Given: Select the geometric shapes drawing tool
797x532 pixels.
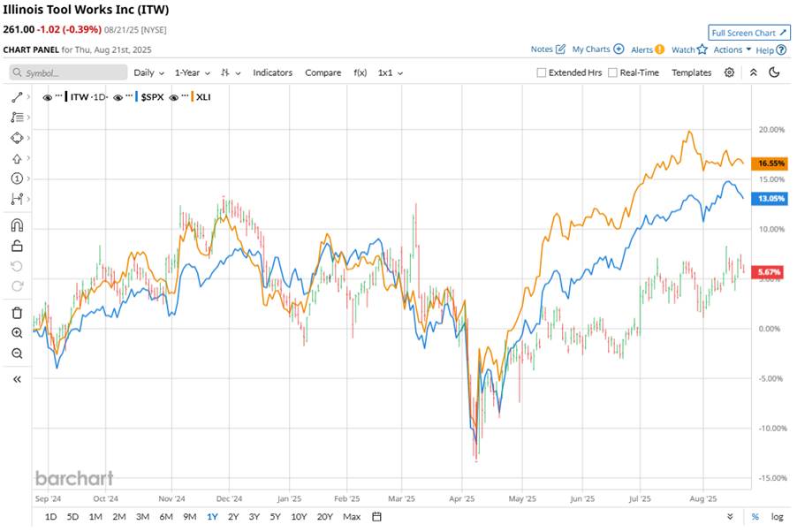Looking at the screenshot, I should click(17, 138).
